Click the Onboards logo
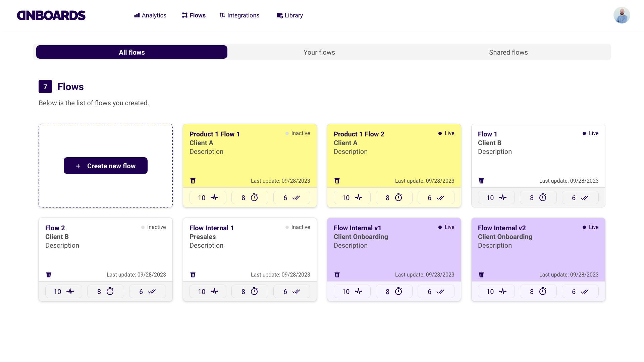This screenshot has width=644, height=362. point(51,15)
